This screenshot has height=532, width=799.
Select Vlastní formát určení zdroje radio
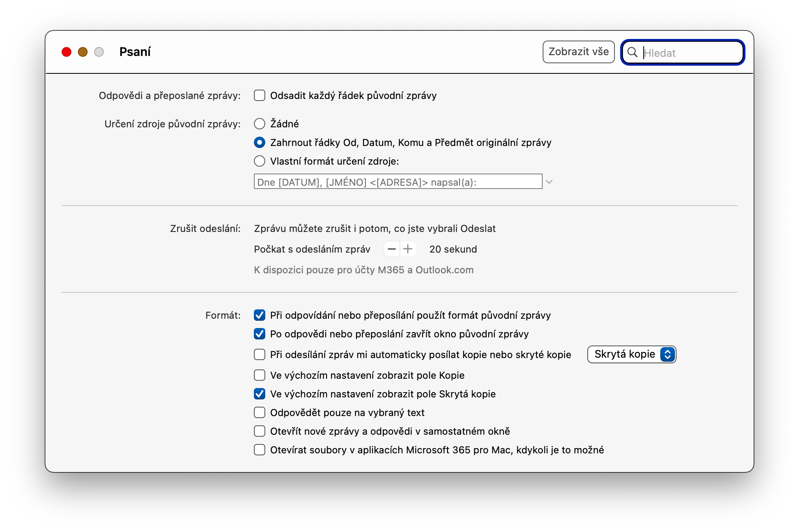[260, 161]
